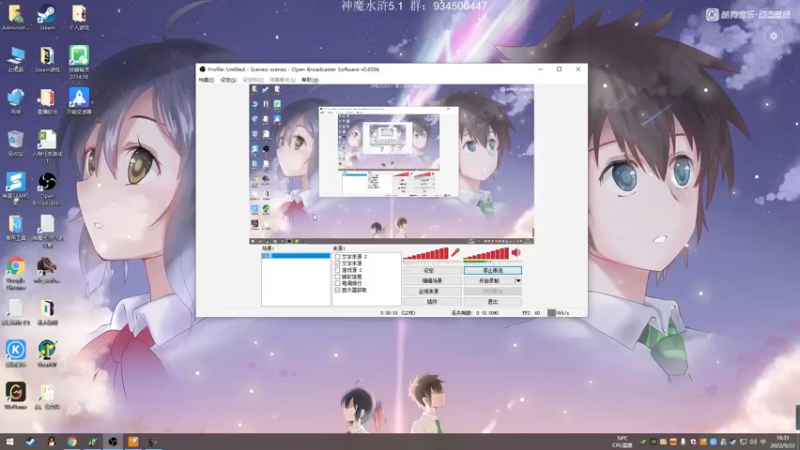Open the horse-head game desktop shortcut
The width and height of the screenshot is (800, 450).
click(x=47, y=270)
